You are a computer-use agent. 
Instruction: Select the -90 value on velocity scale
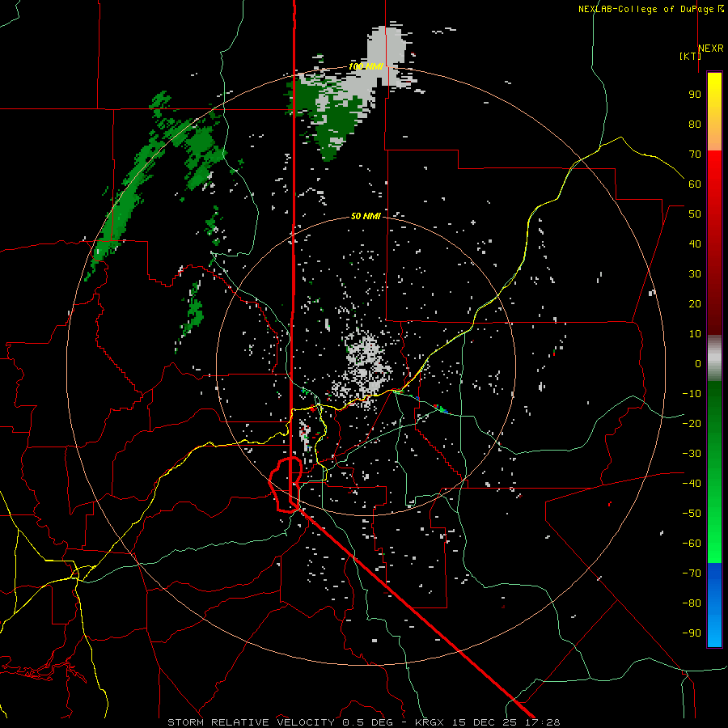[692, 633]
